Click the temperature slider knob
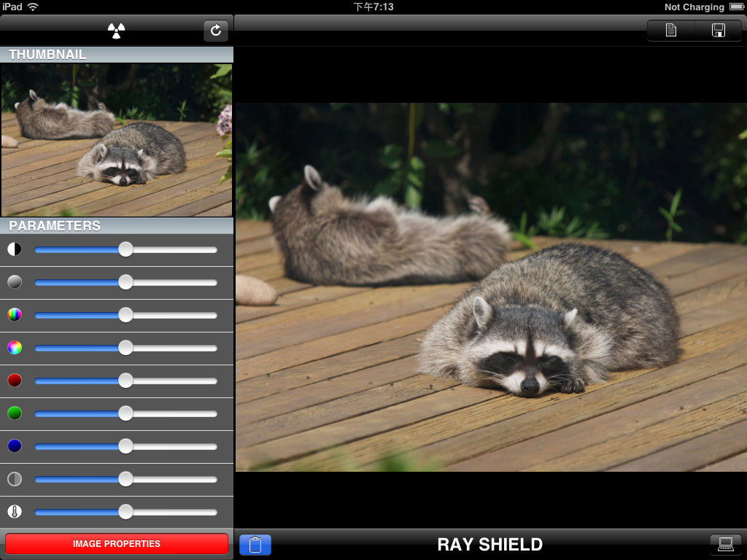The width and height of the screenshot is (747, 560). click(x=125, y=513)
